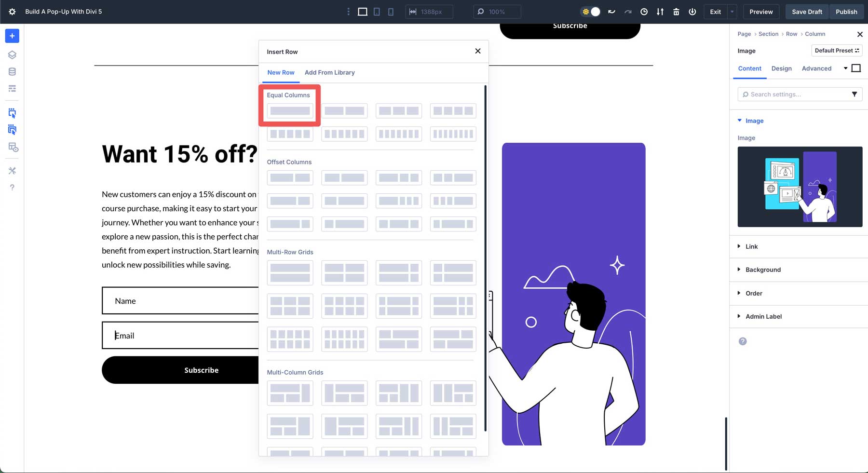Switch to phone preview mode
This screenshot has width=868, height=473.
[x=391, y=12]
